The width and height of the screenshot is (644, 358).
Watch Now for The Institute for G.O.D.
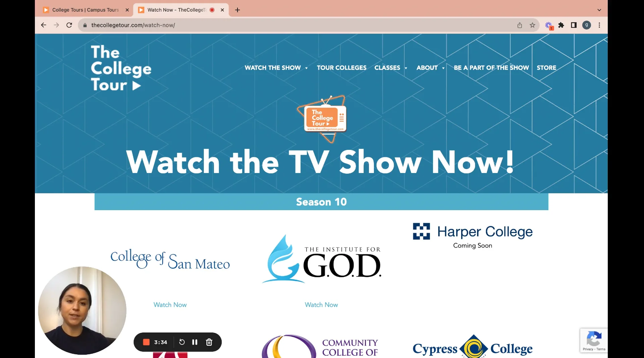[x=321, y=305]
